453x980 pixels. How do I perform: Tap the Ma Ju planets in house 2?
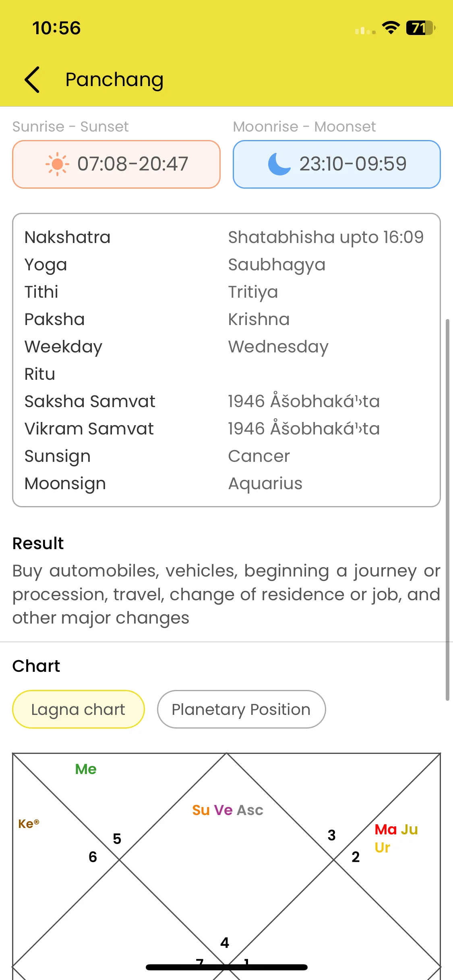396,830
